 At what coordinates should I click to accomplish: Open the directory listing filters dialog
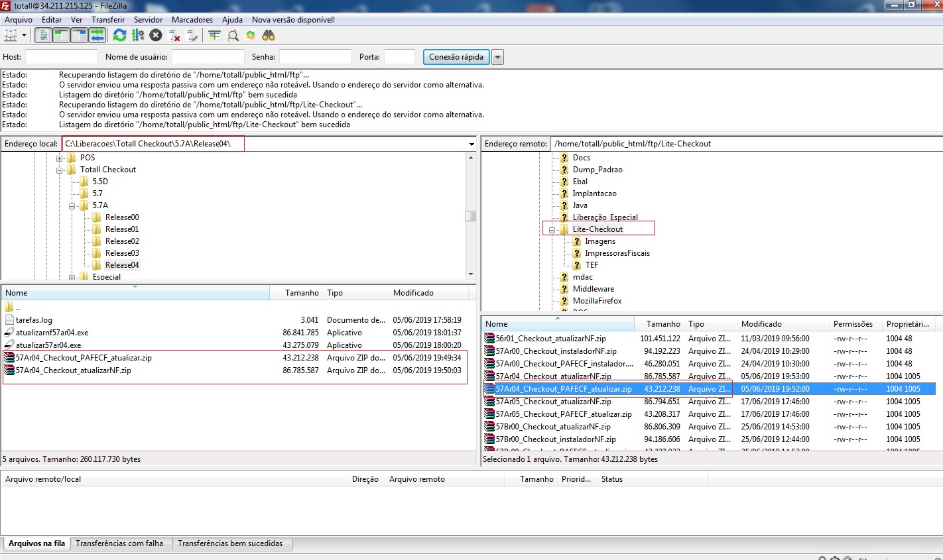pos(214,35)
